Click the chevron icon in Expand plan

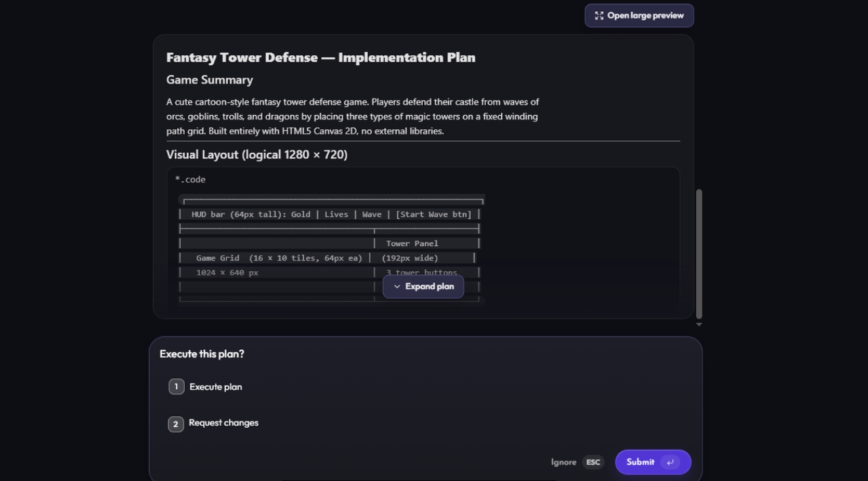coord(397,287)
